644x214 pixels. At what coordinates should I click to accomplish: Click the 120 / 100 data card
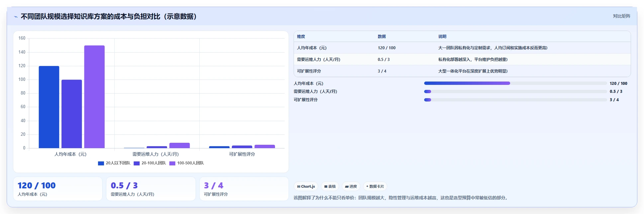tap(58, 189)
